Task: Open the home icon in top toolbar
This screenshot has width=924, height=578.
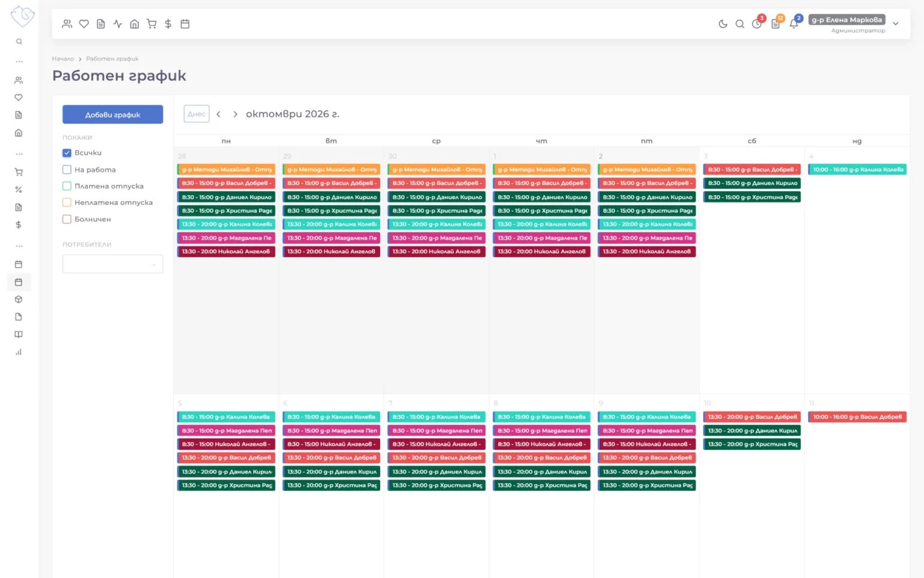Action: coord(135,24)
